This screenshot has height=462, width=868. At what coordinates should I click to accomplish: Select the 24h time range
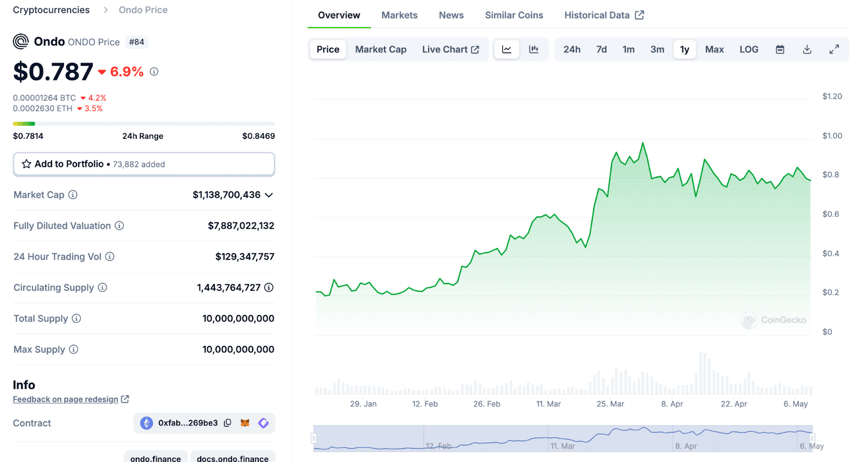(572, 49)
